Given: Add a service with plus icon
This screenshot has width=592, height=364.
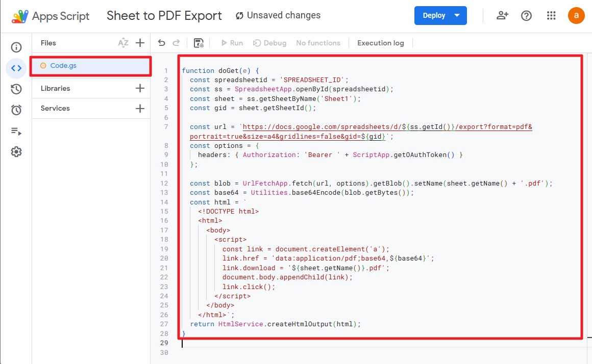Looking at the screenshot, I should [x=140, y=108].
